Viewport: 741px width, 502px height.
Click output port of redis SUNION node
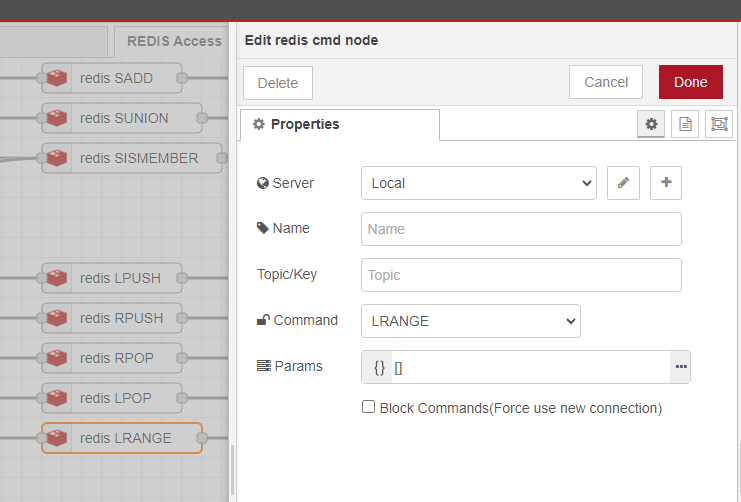coord(202,118)
